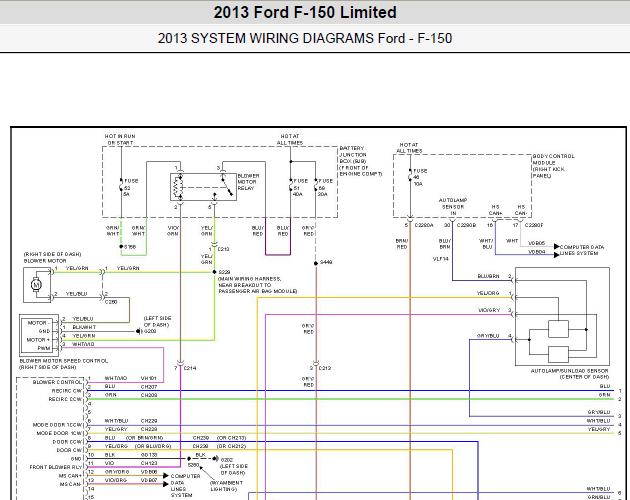Viewport: 630px width, 500px height.
Task: Click the relay switch contact symbol
Action: tap(227, 186)
